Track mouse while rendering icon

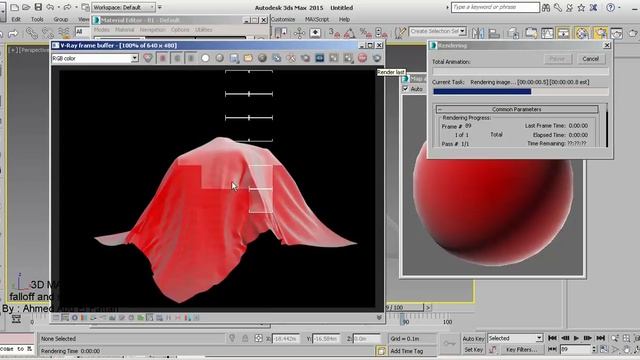click(x=291, y=58)
